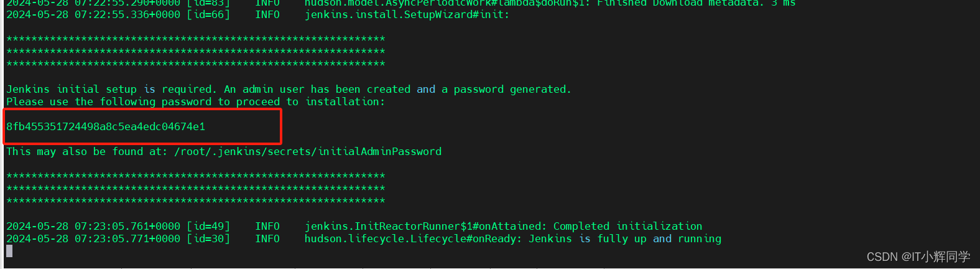Click the 'This may also be found at' text

pos(87,151)
